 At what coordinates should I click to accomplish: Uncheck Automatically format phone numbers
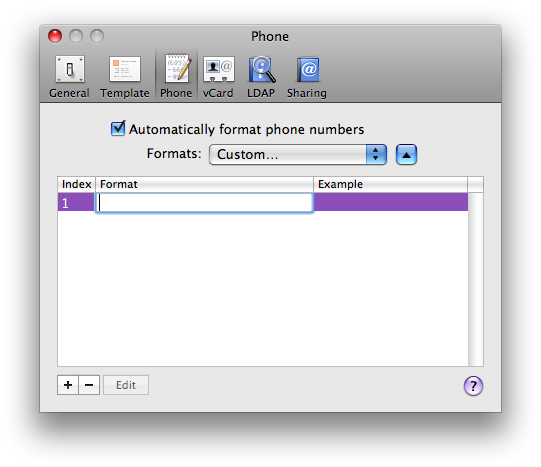118,129
